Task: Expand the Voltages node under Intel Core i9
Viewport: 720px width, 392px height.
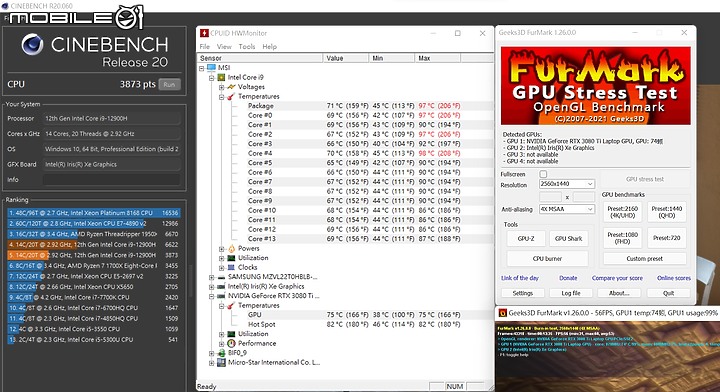Action: pyautogui.click(x=221, y=87)
